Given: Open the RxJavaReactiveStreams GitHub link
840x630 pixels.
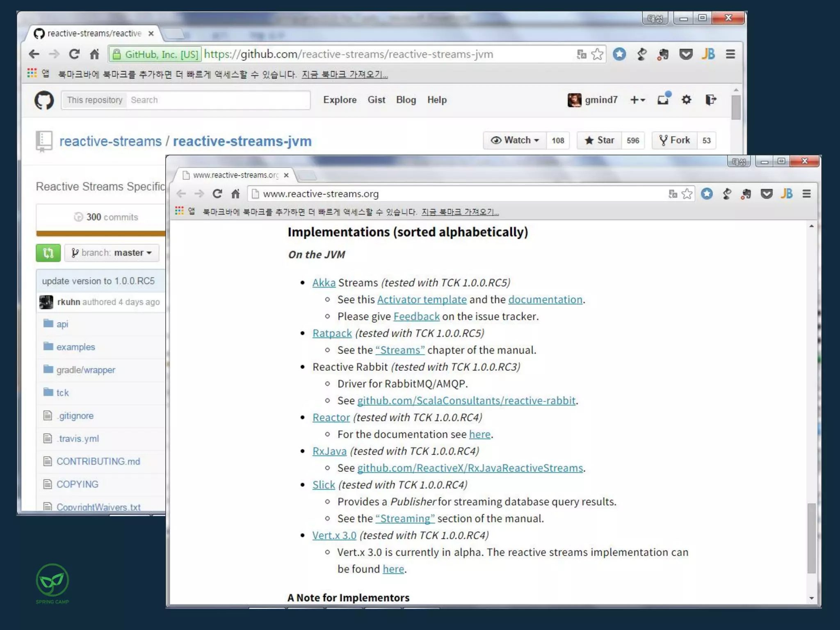Looking at the screenshot, I should pos(470,468).
